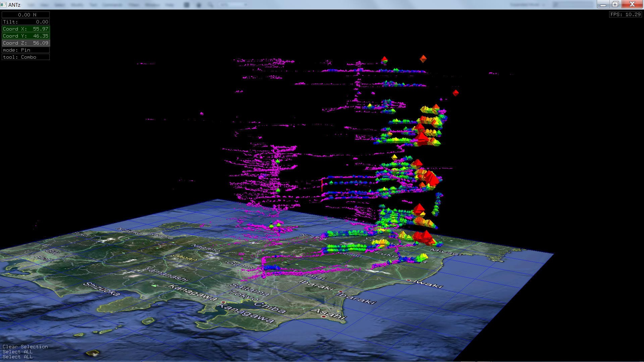Click the Tilt value field

(x=25, y=22)
